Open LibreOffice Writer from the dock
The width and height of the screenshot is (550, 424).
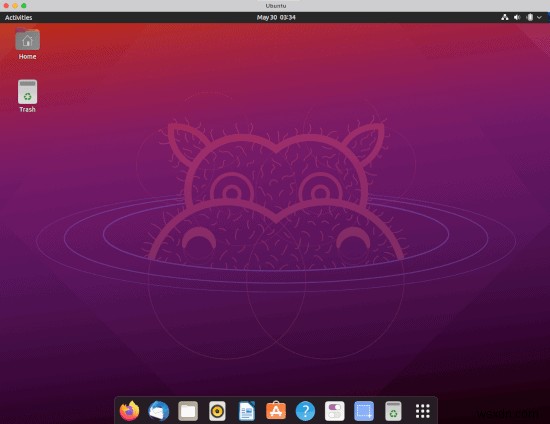pyautogui.click(x=247, y=411)
